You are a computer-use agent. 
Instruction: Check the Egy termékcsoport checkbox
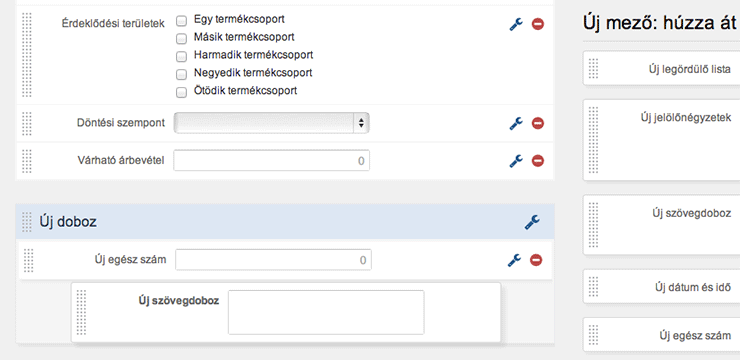point(181,21)
